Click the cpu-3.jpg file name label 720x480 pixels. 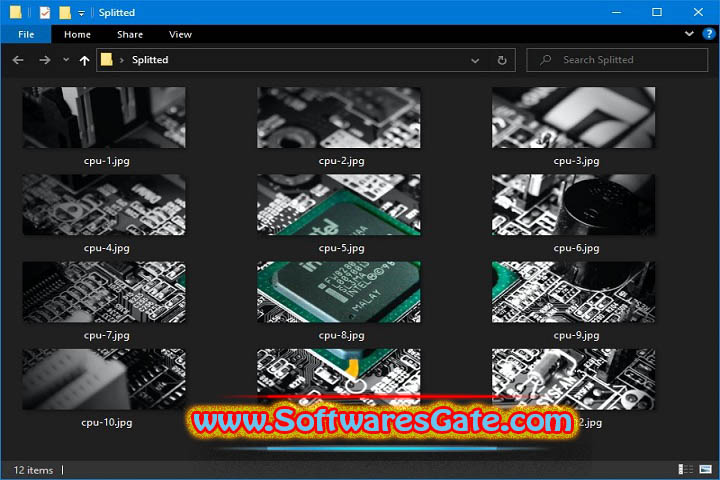point(576,161)
